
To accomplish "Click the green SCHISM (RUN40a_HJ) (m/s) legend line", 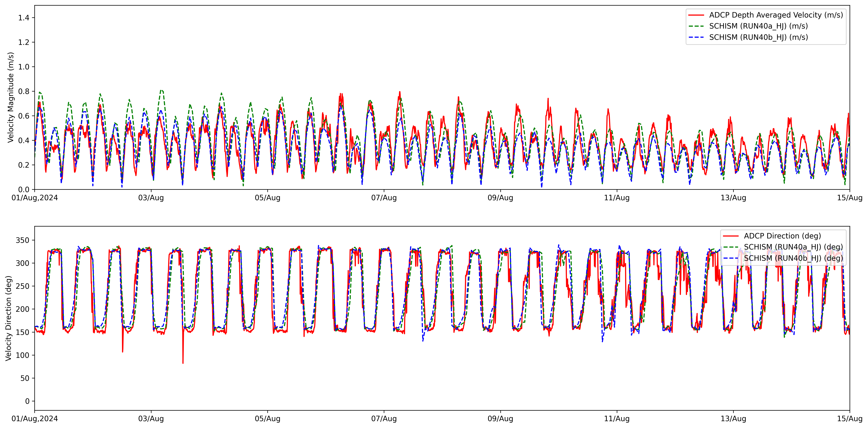I will pos(696,26).
